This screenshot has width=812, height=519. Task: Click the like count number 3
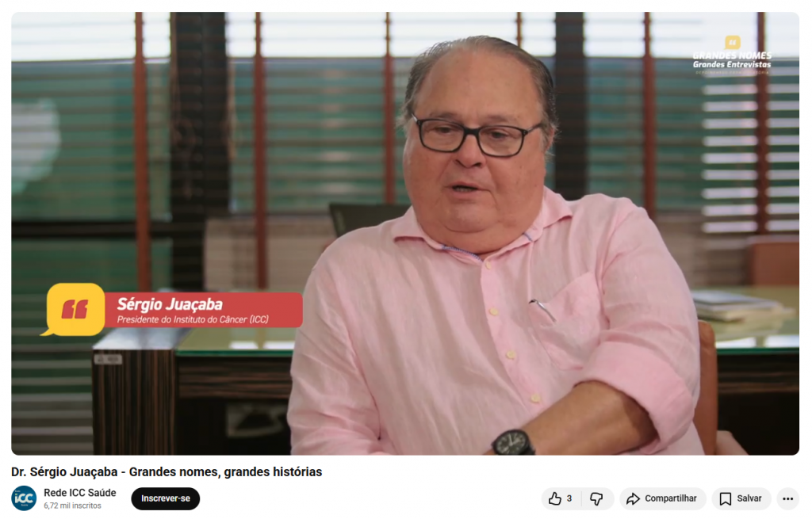[x=569, y=498]
